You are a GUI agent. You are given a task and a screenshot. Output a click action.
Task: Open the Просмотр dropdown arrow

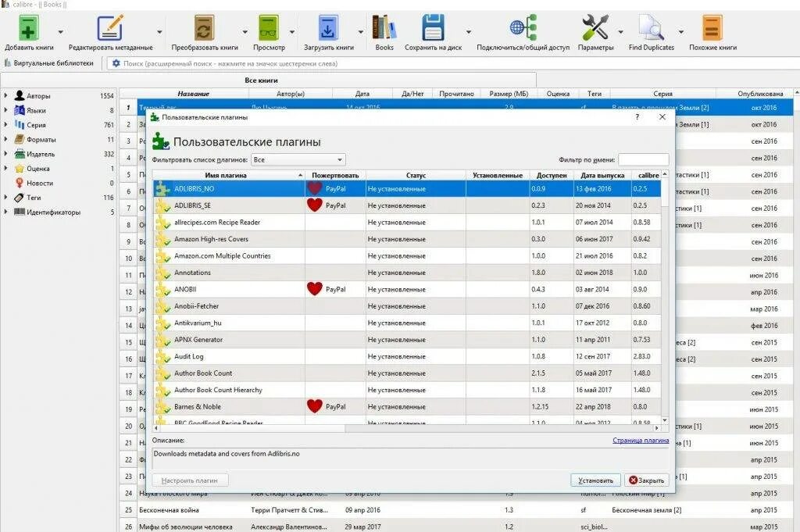(x=292, y=31)
